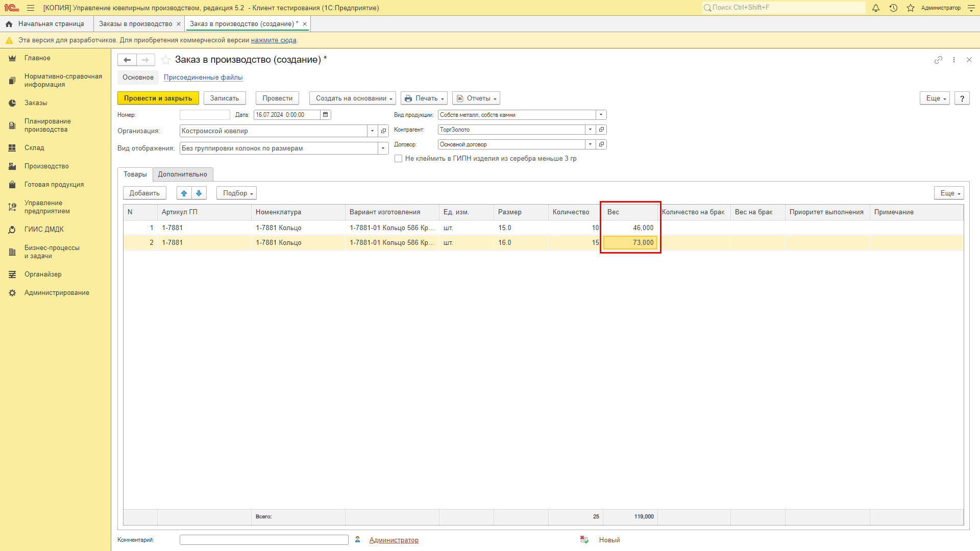
Task: Open Контрагент record with open icon
Action: click(601, 130)
